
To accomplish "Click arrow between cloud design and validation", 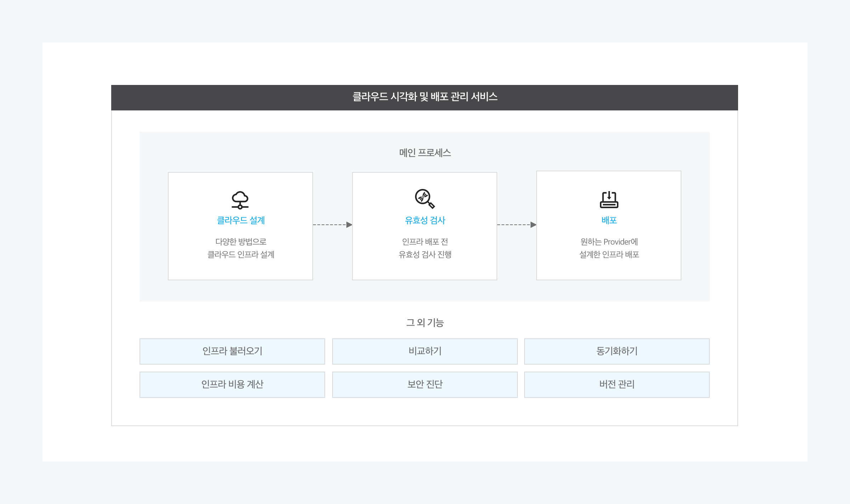I will 332,225.
